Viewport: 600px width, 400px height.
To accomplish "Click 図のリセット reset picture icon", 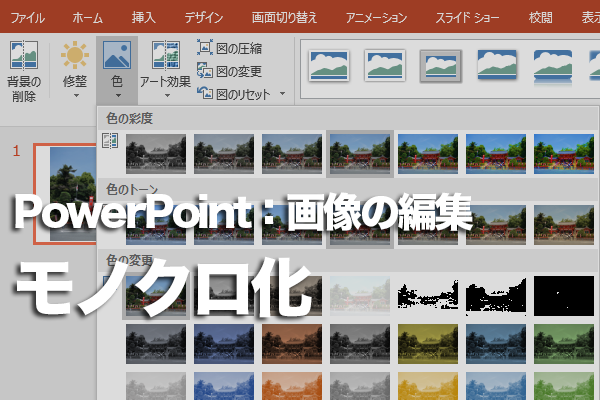I will click(x=205, y=93).
